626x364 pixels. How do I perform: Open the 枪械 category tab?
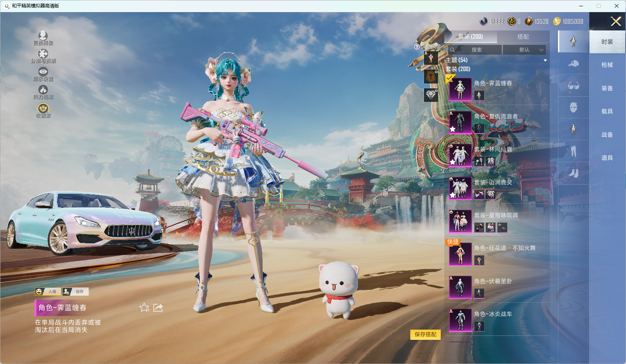607,65
